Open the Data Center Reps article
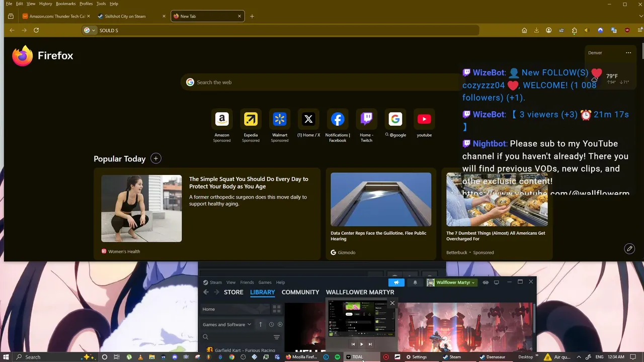This screenshot has width=644, height=362. point(381,214)
